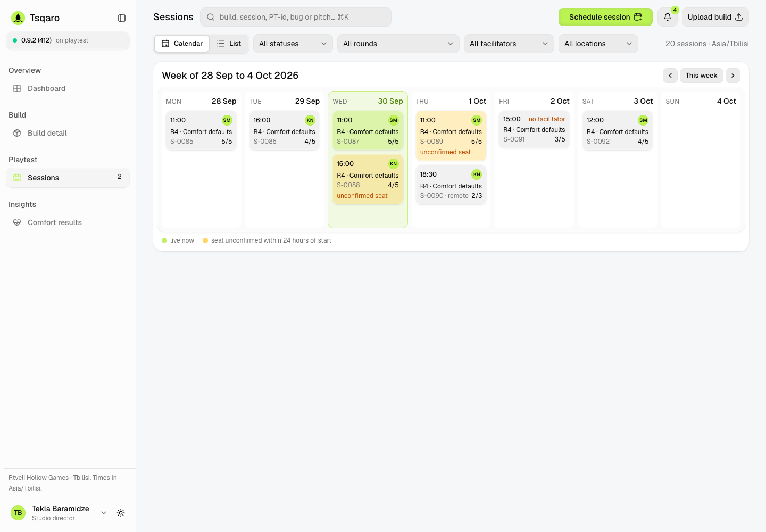Open Build detail page

68,133
